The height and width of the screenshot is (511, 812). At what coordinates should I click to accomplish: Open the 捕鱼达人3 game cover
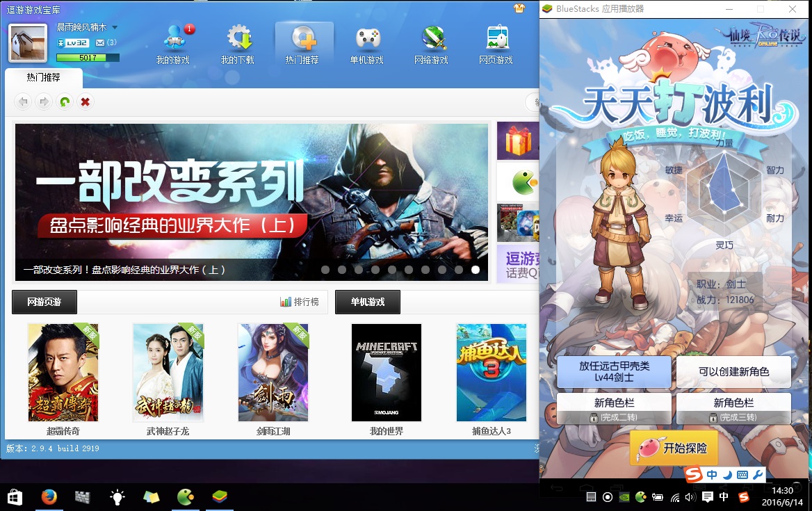click(x=492, y=372)
